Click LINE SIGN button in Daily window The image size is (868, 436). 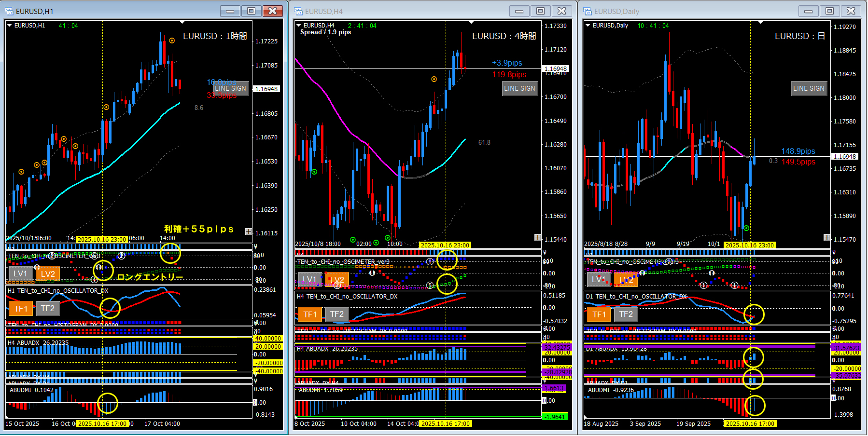809,88
